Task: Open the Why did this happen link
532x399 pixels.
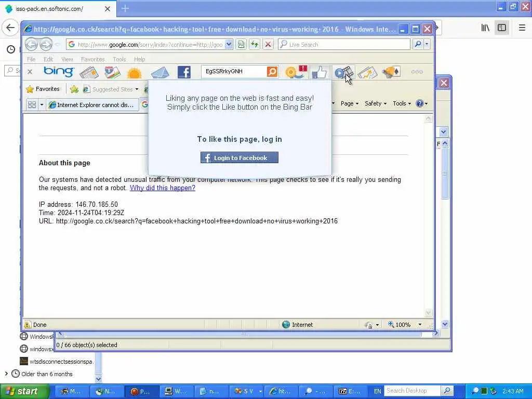Action: click(x=163, y=188)
